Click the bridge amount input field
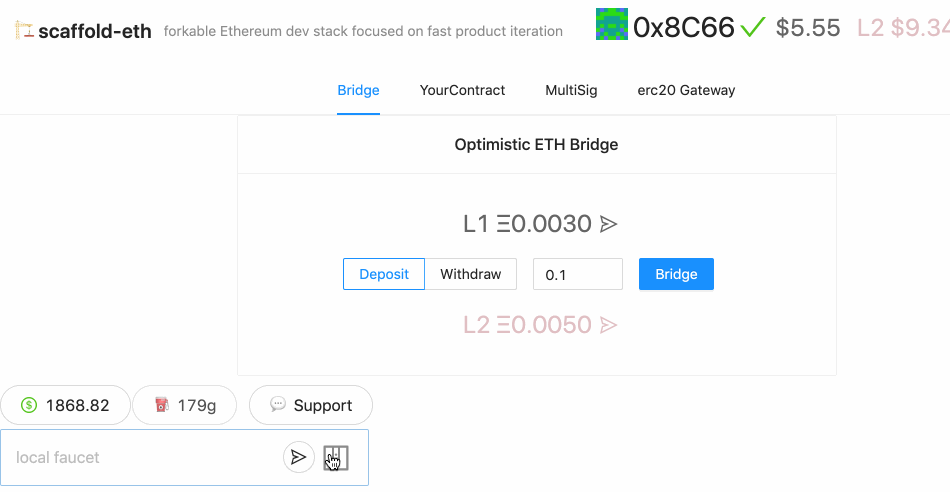This screenshot has width=950, height=492. point(577,274)
